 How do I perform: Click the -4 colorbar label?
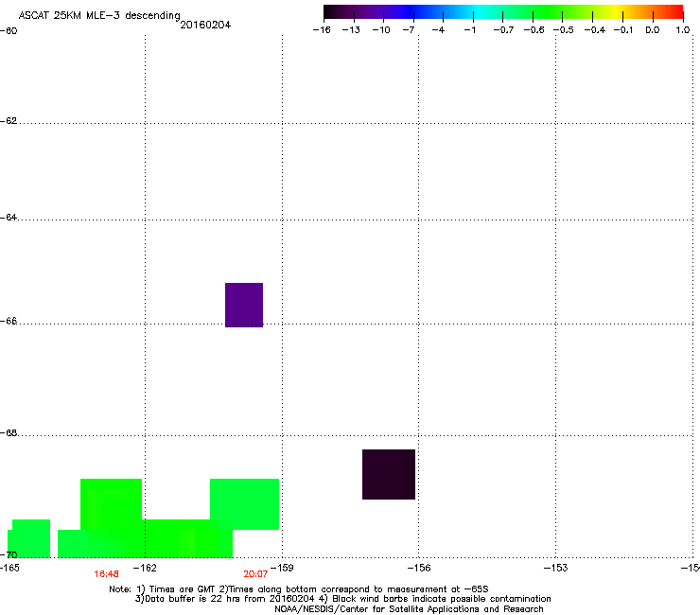(438, 30)
